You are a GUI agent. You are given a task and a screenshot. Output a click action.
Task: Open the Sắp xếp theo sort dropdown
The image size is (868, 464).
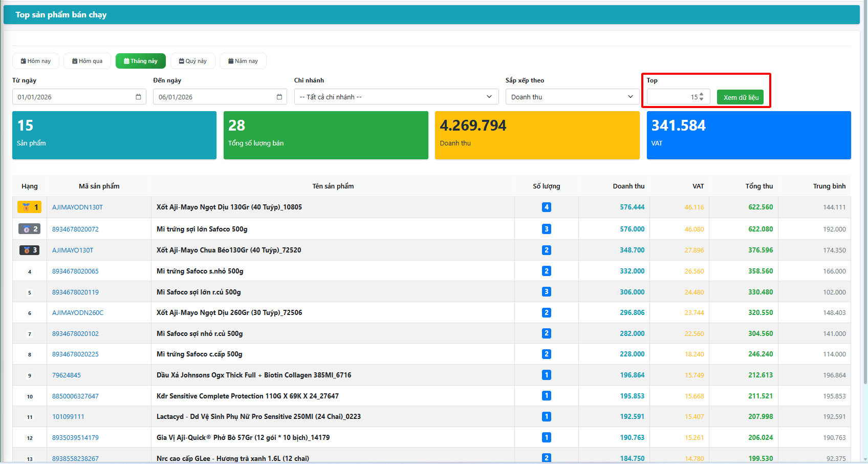(572, 97)
